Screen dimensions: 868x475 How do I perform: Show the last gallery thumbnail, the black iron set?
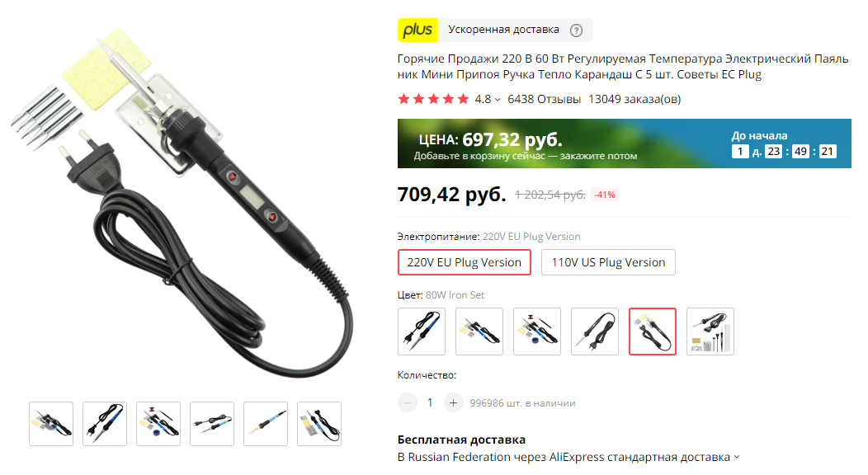tap(319, 424)
